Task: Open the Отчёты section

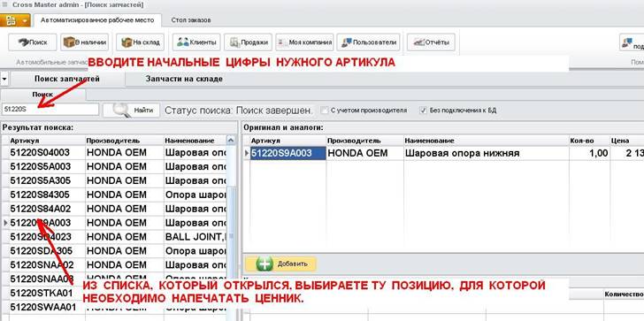Action: 431,42
